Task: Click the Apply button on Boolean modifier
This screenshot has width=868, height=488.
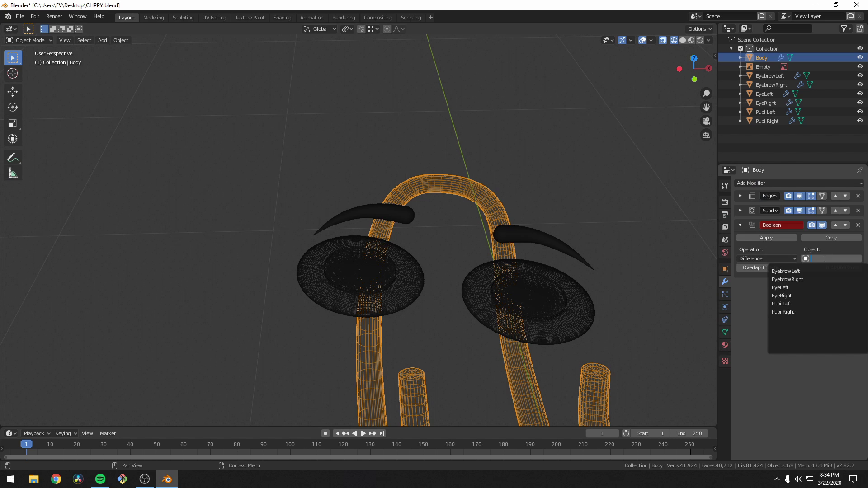Action: pos(767,237)
